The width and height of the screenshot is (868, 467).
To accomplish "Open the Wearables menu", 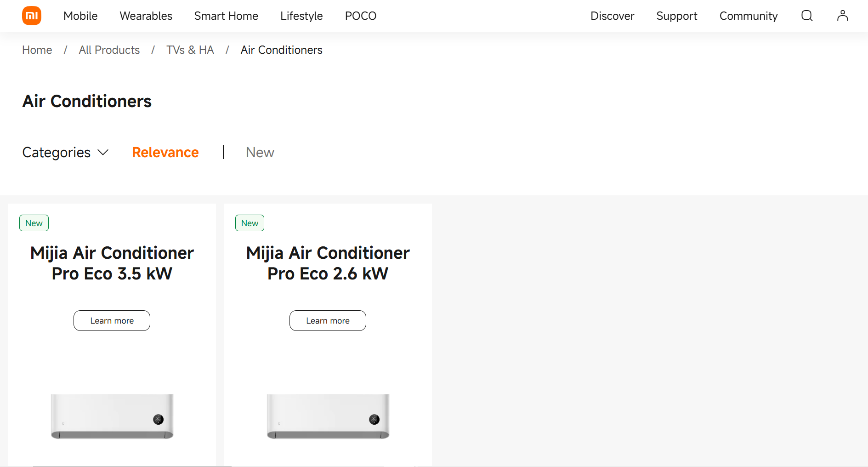I will coord(146,16).
